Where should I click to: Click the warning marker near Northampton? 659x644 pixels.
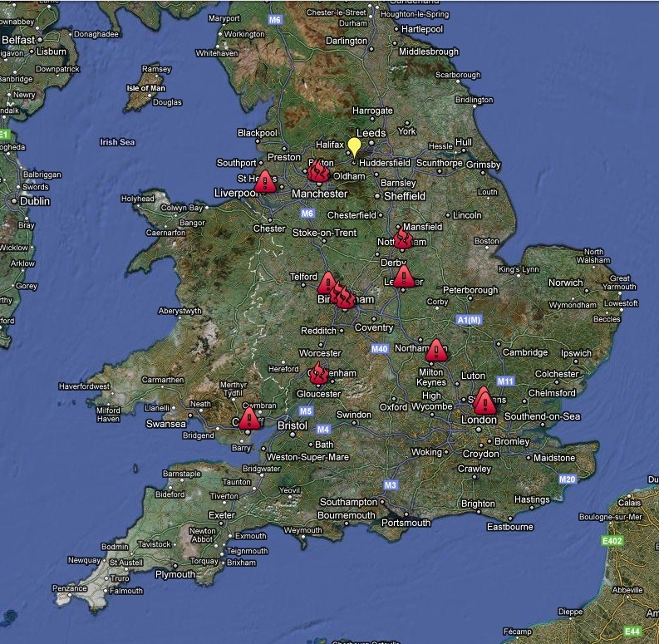click(x=436, y=350)
